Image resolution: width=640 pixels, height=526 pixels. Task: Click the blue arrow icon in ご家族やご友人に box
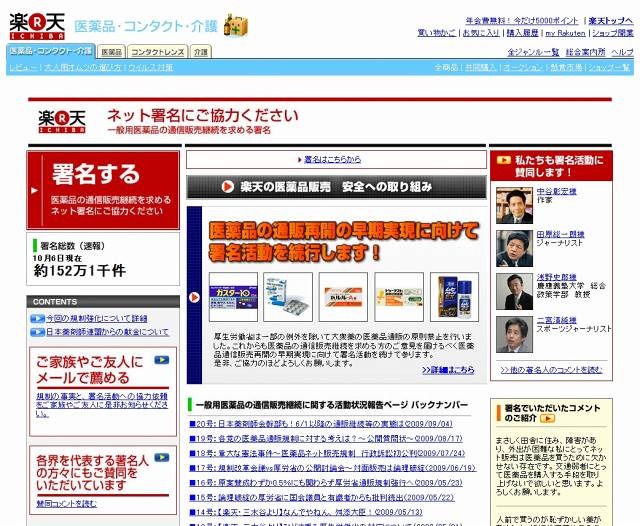(x=162, y=360)
